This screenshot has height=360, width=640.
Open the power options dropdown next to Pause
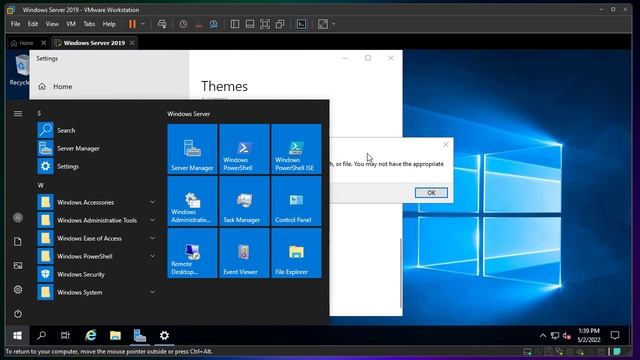click(x=143, y=24)
